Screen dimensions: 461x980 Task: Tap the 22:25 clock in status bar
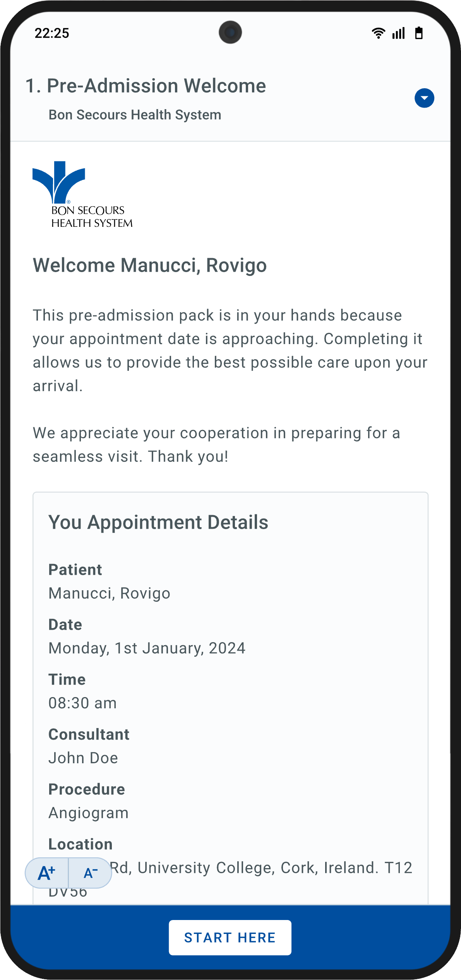point(52,33)
